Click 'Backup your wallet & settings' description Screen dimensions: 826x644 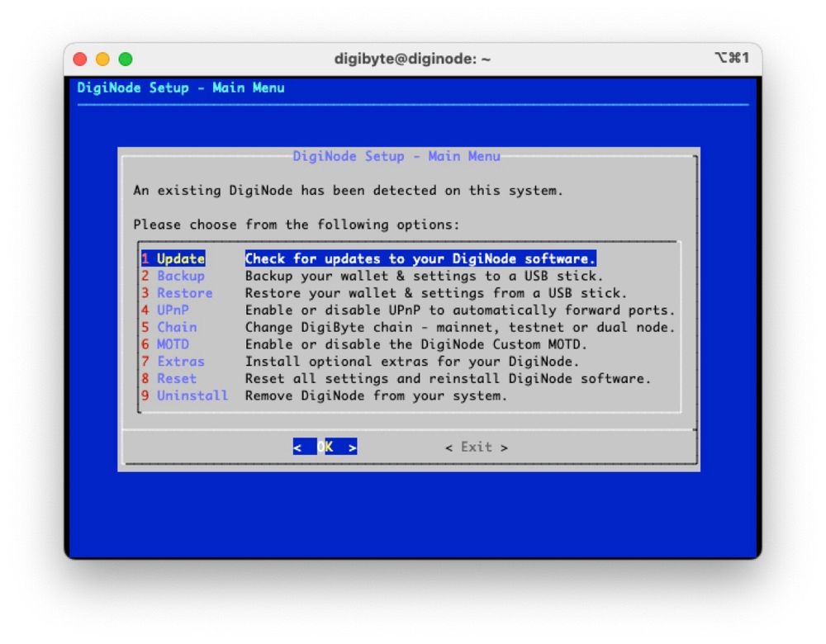point(424,276)
